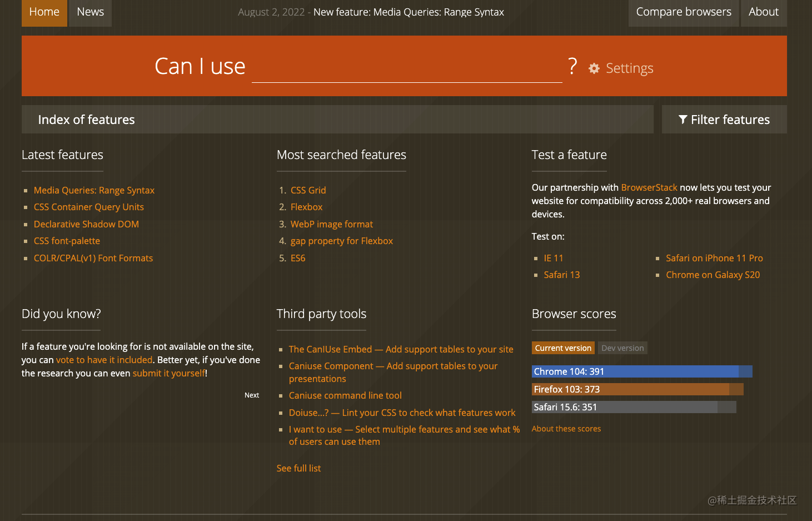Viewport: 812px width, 521px height.
Task: Select Current version scores toggle
Action: pos(563,348)
